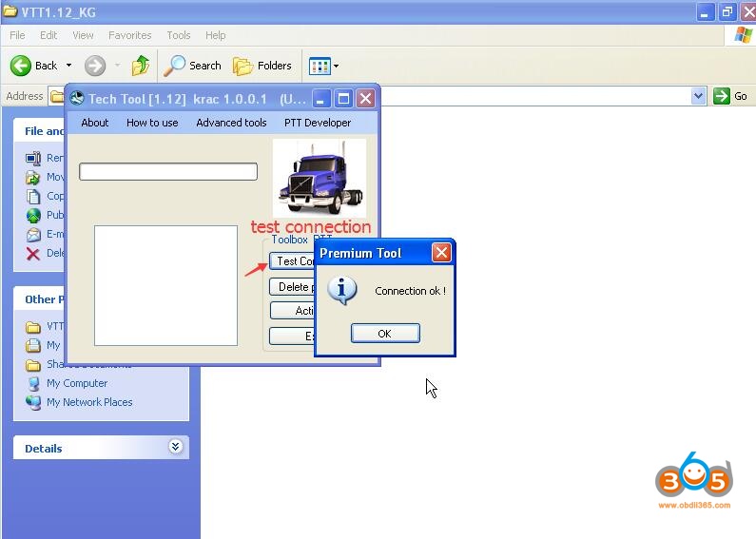Click the Publish globe icon in sidebar

coord(33,216)
